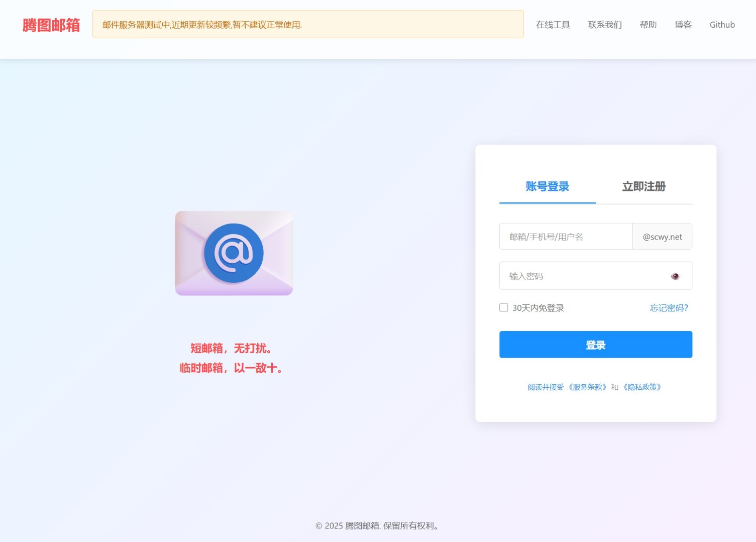Screen dimensions: 756x542
Task: Focus the 输入密码 password field
Action: click(x=583, y=276)
